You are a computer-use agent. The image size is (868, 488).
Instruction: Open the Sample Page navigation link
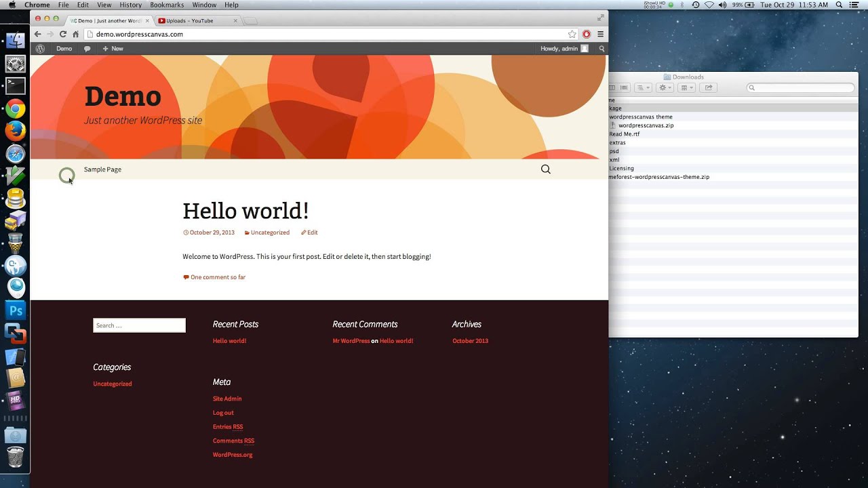[x=102, y=169]
